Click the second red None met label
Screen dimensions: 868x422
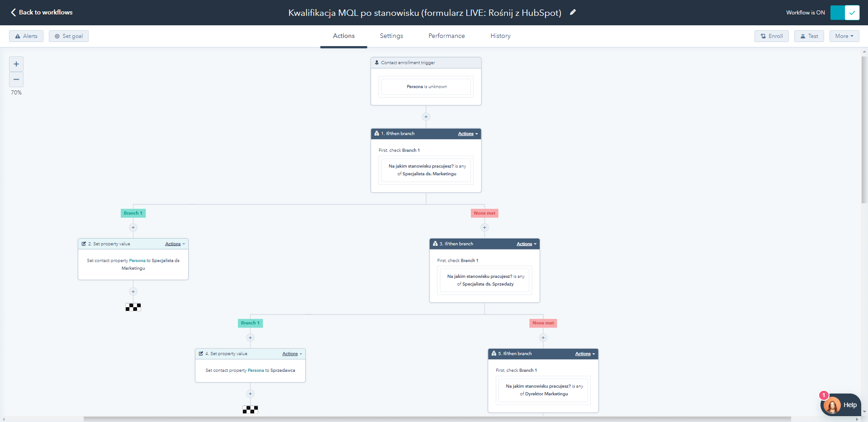click(x=543, y=323)
